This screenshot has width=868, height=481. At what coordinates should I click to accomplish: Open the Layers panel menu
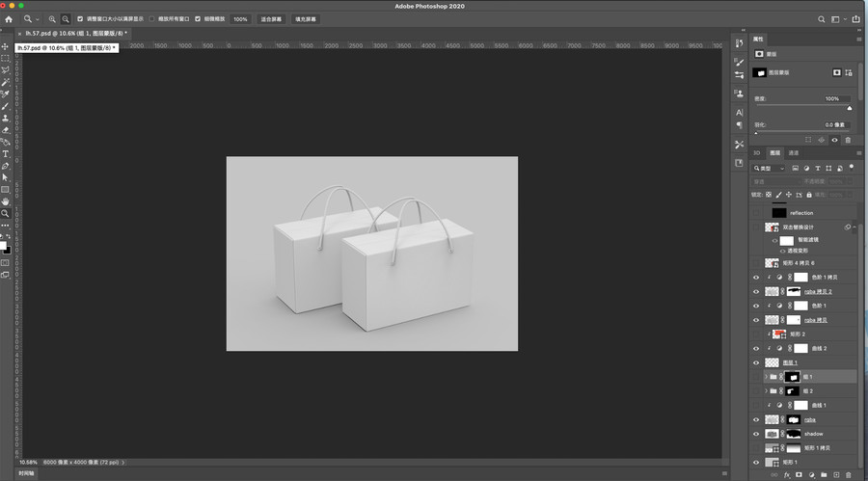[859, 153]
